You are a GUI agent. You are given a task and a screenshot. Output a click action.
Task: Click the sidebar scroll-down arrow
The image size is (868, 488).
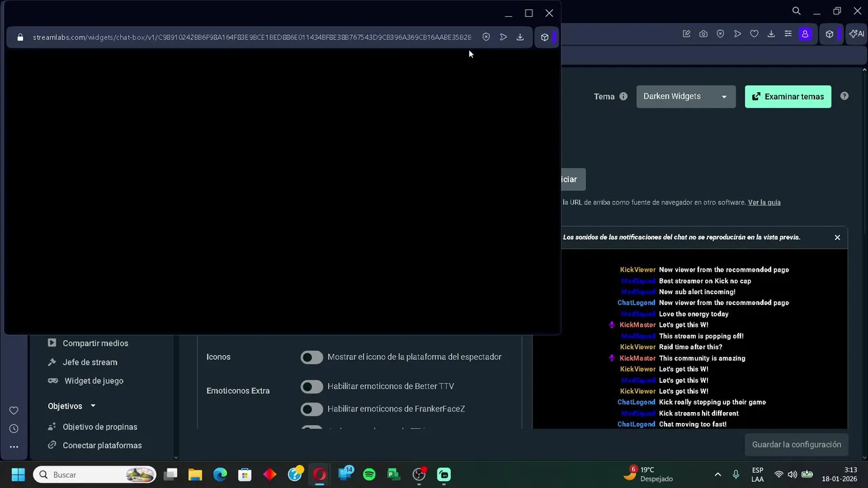coord(176,457)
